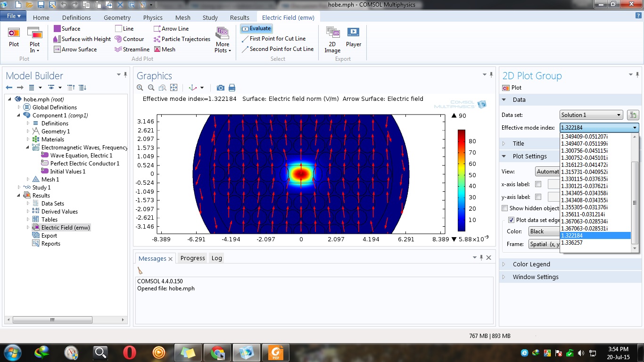Switch to the Log tab
644x362 pixels.
coord(217,258)
